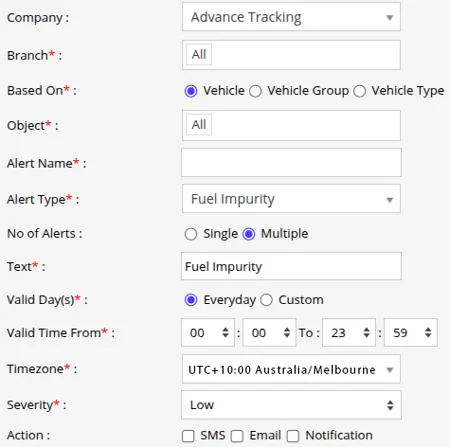Select Single for No of Alerts
The width and height of the screenshot is (450, 447).
tap(191, 234)
